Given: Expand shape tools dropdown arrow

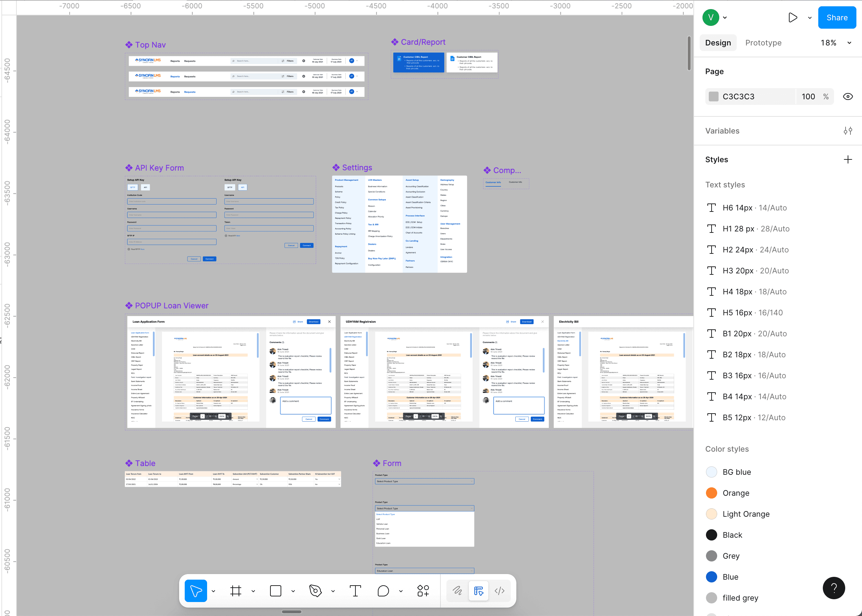Looking at the screenshot, I should click(x=293, y=591).
